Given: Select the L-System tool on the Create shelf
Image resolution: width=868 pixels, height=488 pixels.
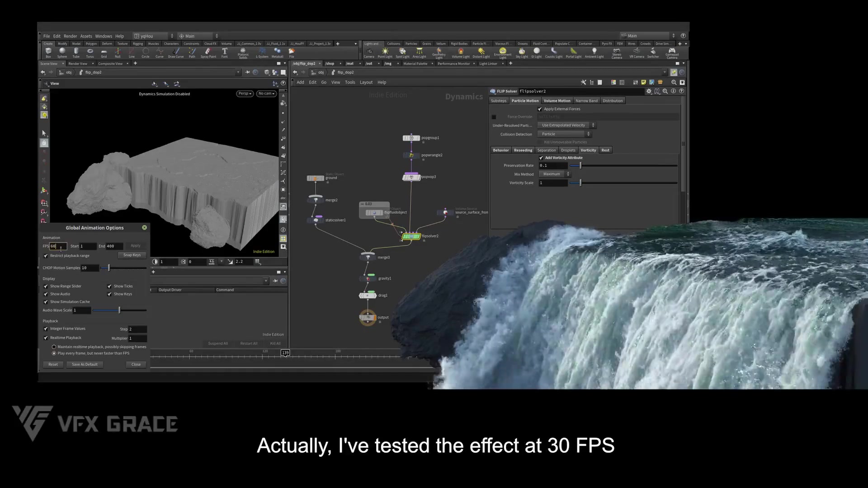Looking at the screenshot, I should tap(262, 53).
